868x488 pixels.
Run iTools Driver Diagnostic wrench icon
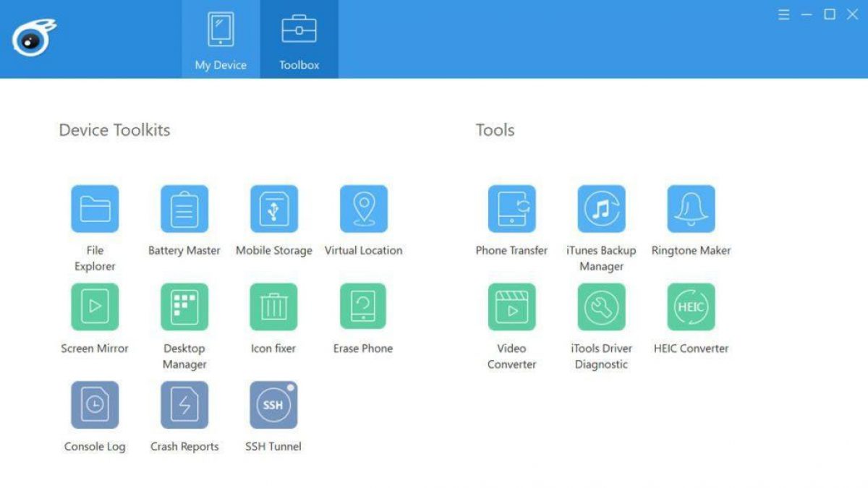click(x=602, y=307)
